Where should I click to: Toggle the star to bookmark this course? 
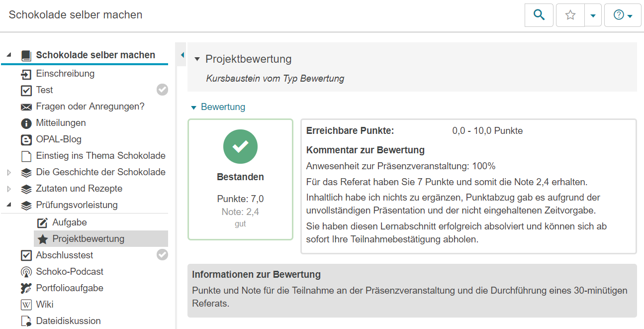569,15
